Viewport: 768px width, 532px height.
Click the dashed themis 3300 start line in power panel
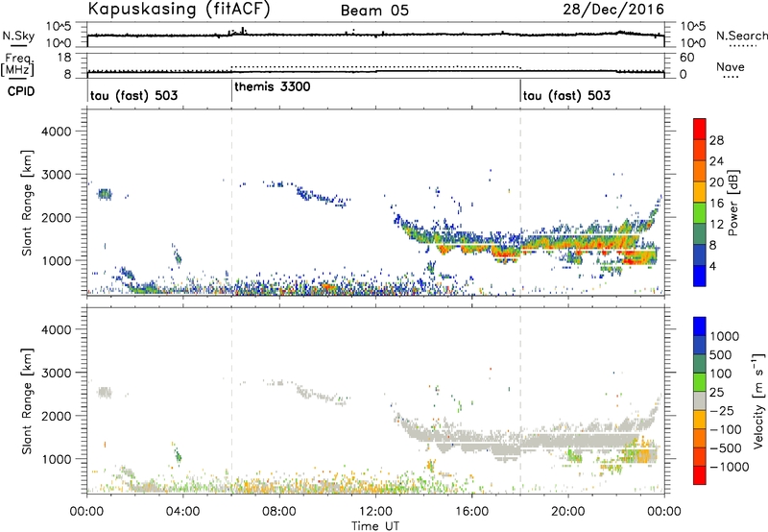[x=231, y=203]
